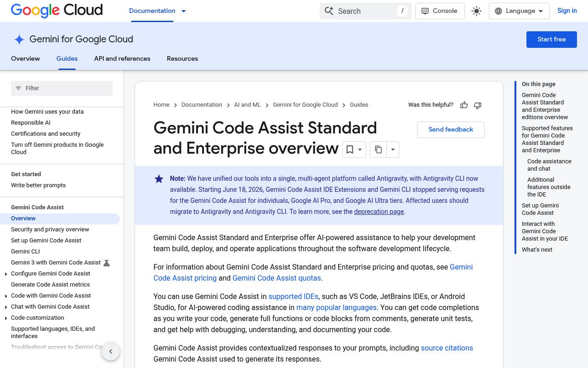
Task: Open Security and privacy overview sidebar item
Action: pos(50,230)
